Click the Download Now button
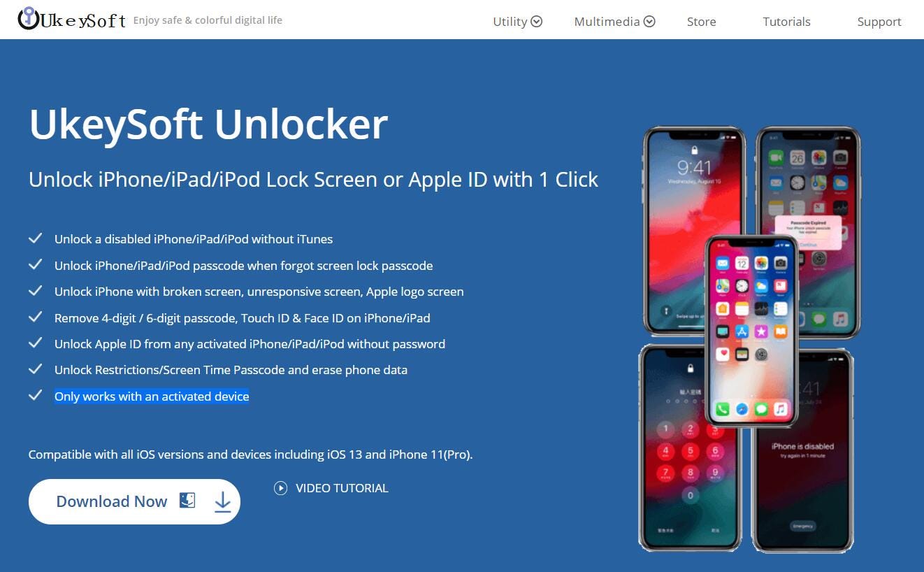The height and width of the screenshot is (572, 924). (x=134, y=501)
